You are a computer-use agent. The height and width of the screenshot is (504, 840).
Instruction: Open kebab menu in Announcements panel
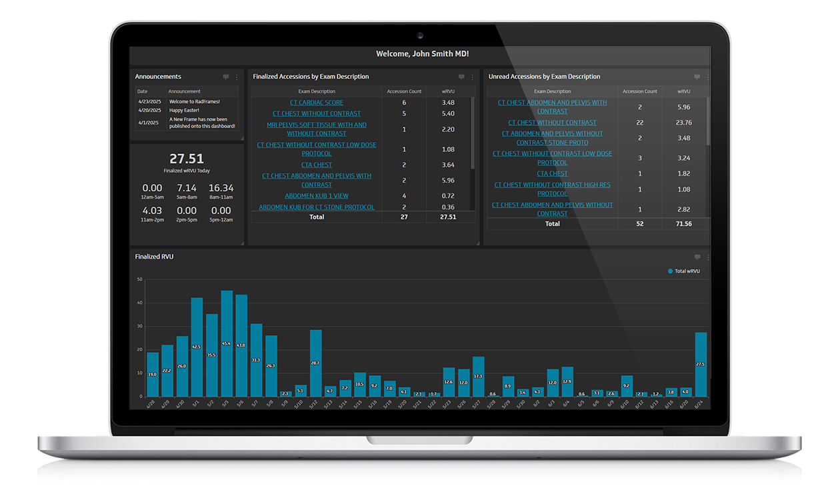(237, 77)
